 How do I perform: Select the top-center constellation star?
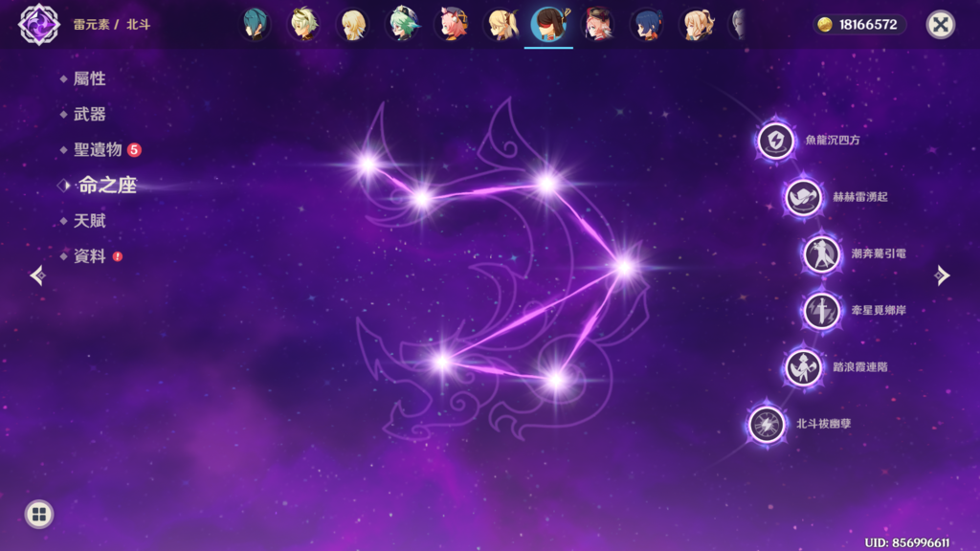pos(547,183)
